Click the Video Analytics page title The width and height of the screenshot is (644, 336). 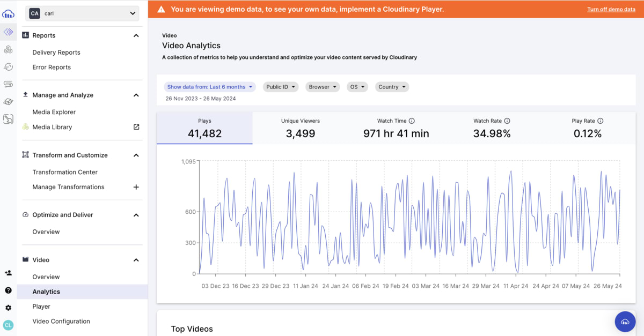click(x=191, y=46)
